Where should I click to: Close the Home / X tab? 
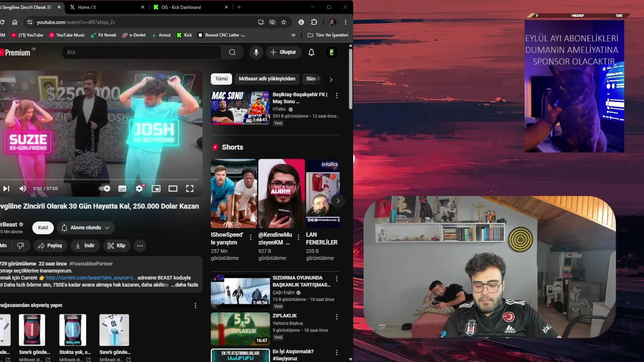142,7
